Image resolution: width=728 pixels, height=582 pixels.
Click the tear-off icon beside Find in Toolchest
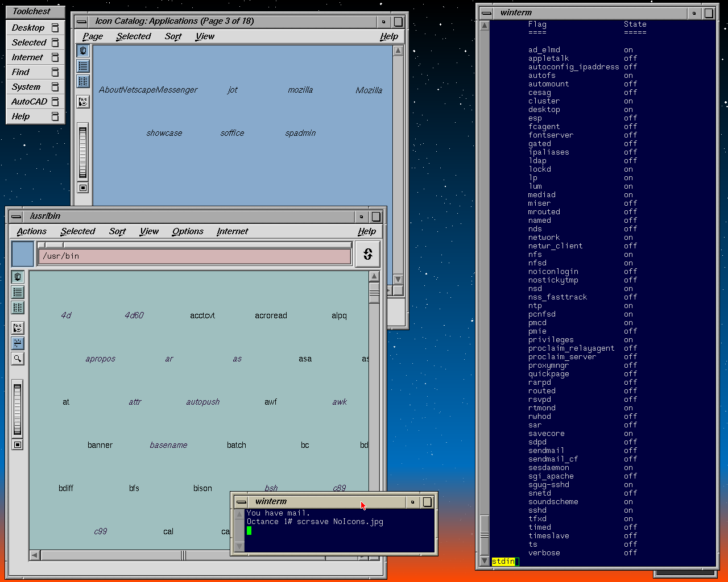(x=55, y=72)
